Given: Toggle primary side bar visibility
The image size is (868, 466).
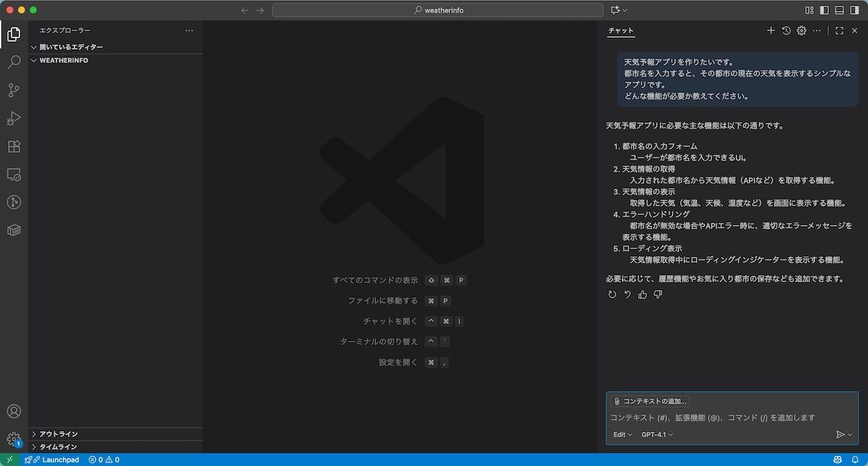Looking at the screenshot, I should [824, 10].
